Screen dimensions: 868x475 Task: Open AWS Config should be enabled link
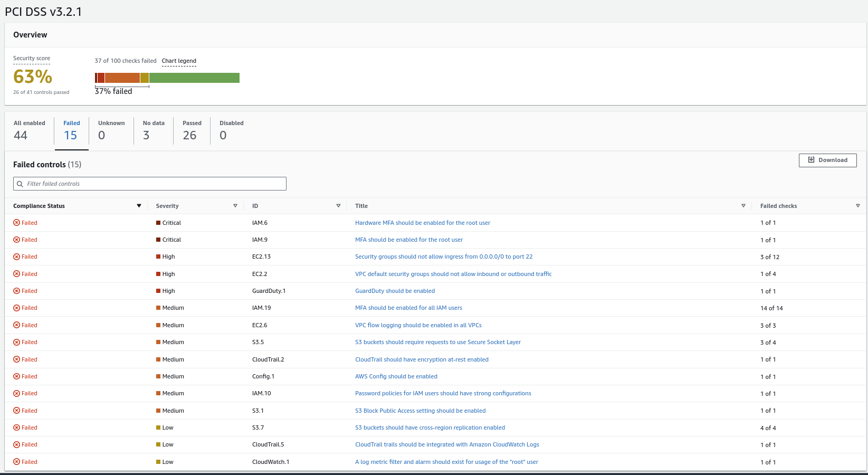[x=396, y=376]
